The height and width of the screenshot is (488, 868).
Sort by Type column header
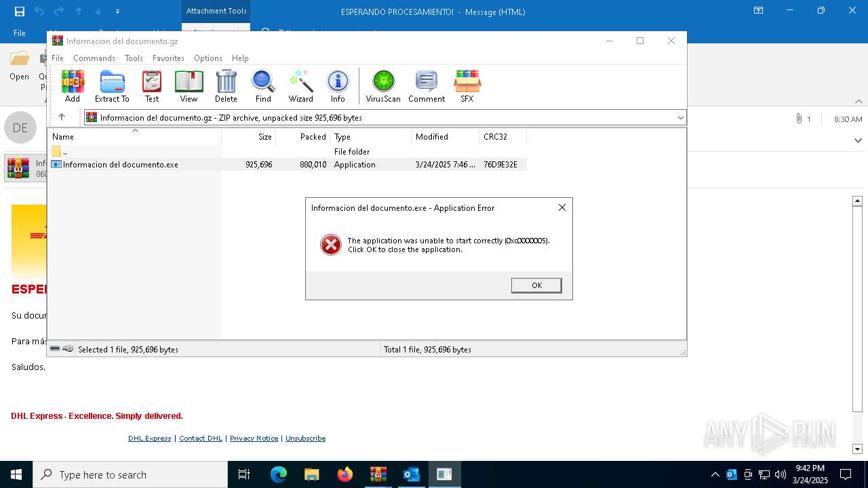371,137
